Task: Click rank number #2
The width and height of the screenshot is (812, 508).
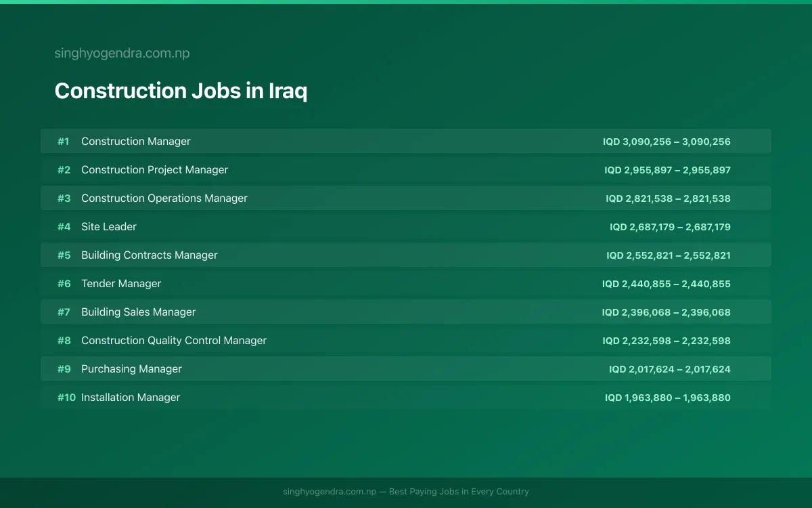Action: coord(64,170)
